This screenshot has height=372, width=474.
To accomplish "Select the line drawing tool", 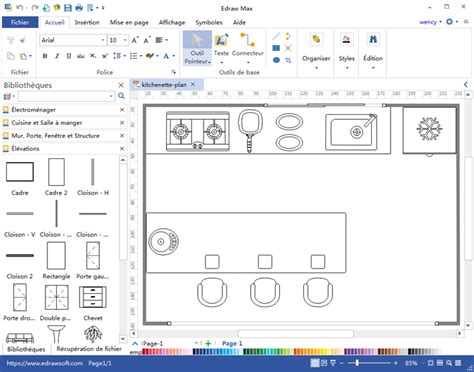I will 276,36.
